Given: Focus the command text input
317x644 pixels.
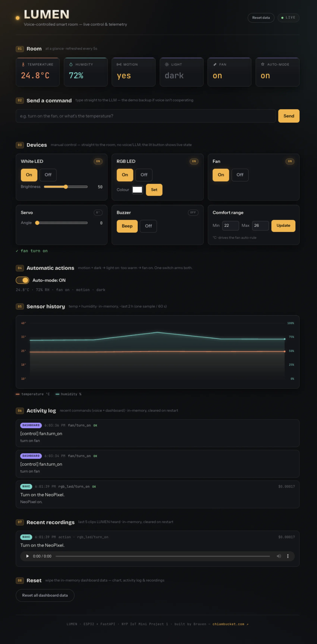Looking at the screenshot, I should pos(146,116).
